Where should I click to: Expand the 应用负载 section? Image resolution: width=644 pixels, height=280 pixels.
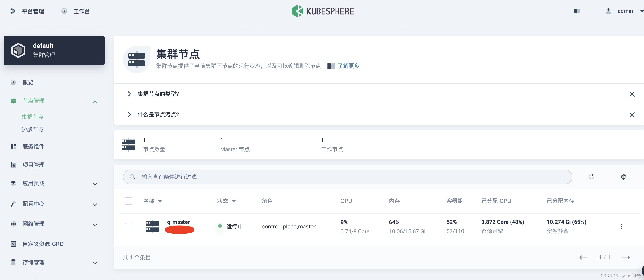coord(95,184)
